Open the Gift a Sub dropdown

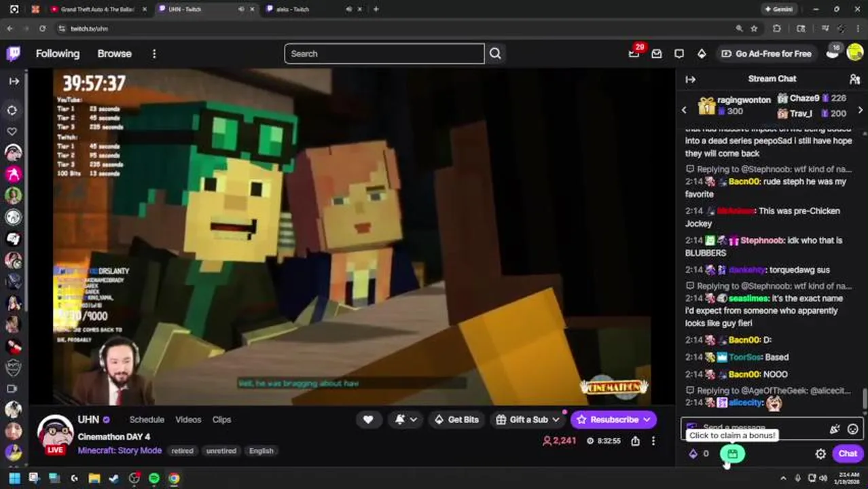click(528, 420)
